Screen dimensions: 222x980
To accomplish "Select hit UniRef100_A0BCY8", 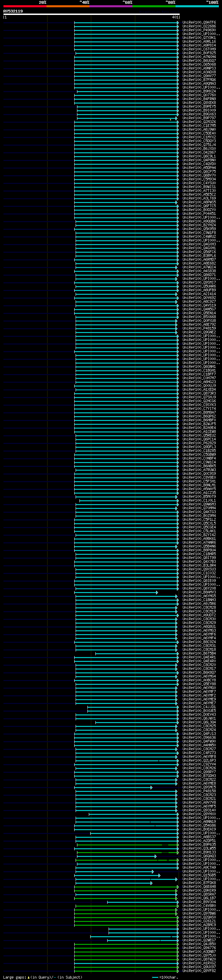I will point(199,680).
